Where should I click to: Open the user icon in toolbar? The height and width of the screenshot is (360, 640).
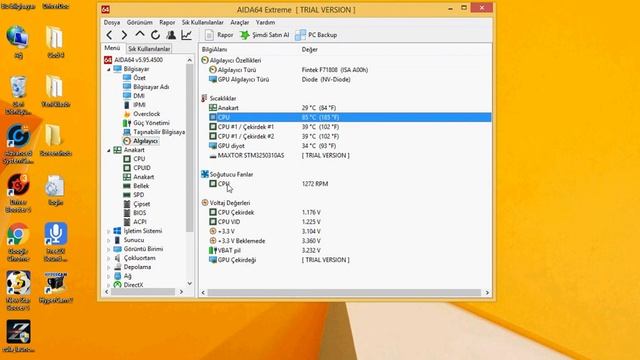[171, 35]
